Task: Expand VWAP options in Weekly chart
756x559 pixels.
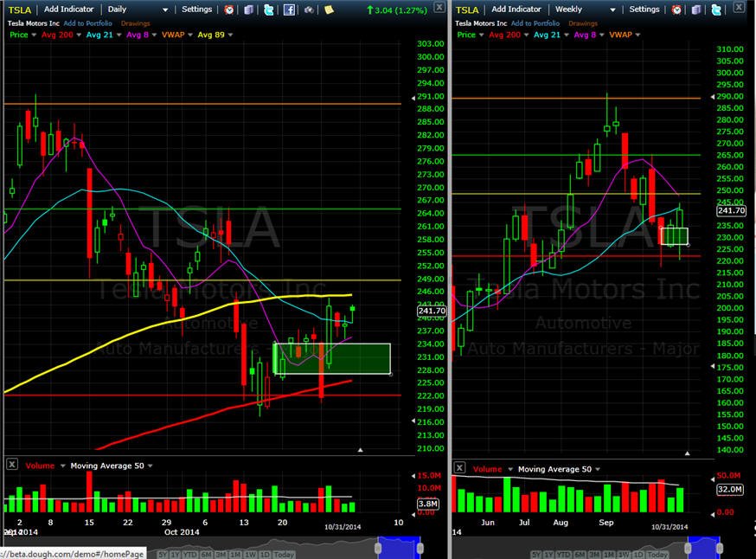Action: tap(637, 35)
